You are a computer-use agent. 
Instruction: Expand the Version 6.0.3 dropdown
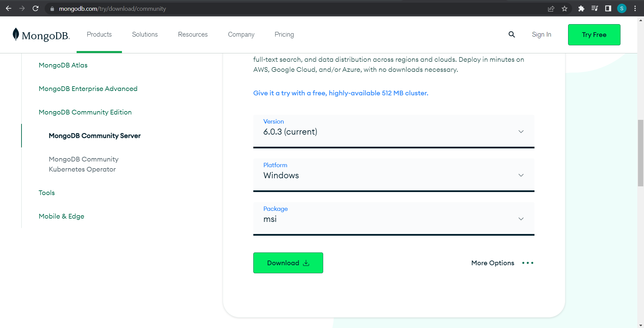(x=393, y=131)
